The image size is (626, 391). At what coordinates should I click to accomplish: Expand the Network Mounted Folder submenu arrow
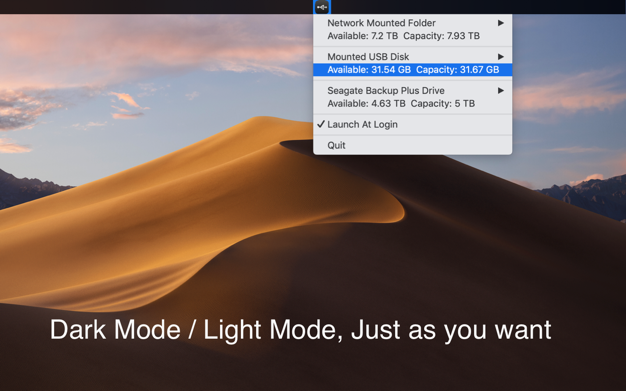click(501, 23)
